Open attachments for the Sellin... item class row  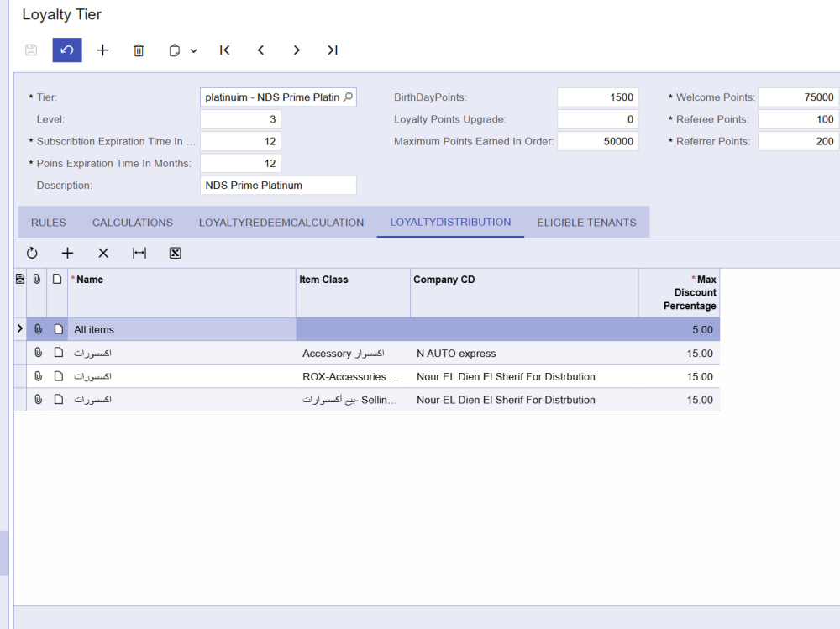click(x=38, y=399)
